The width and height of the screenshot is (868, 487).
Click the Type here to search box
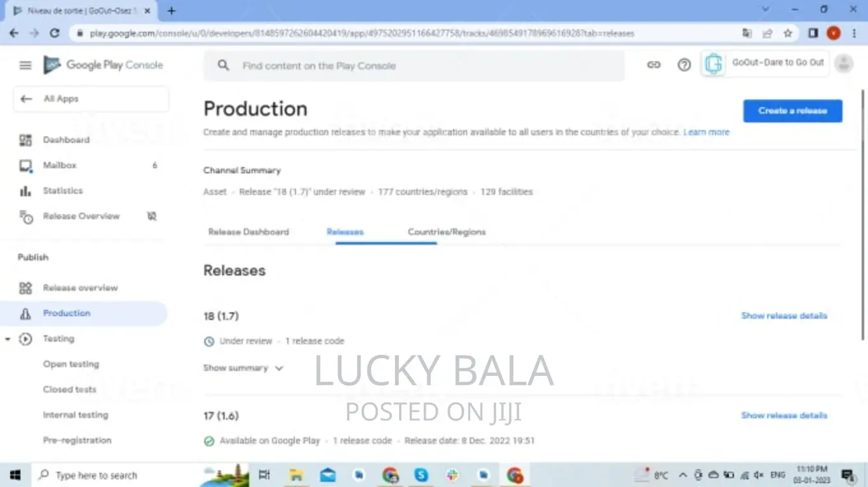coord(114,475)
